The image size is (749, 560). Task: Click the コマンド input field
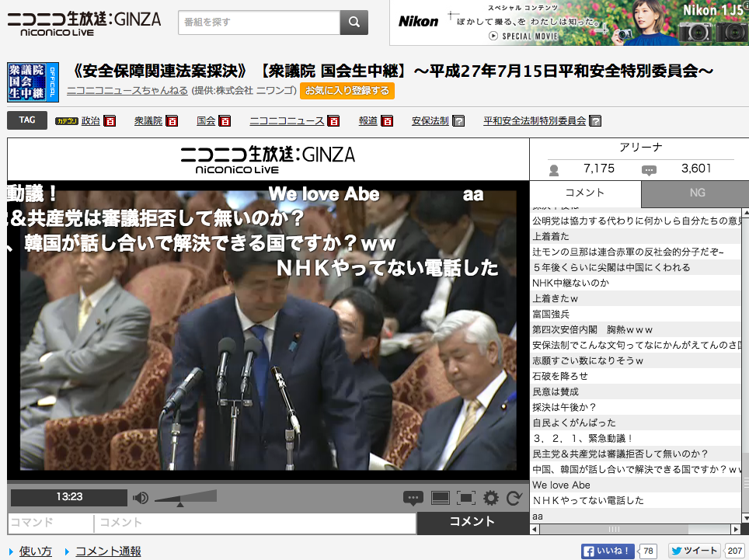[51, 523]
